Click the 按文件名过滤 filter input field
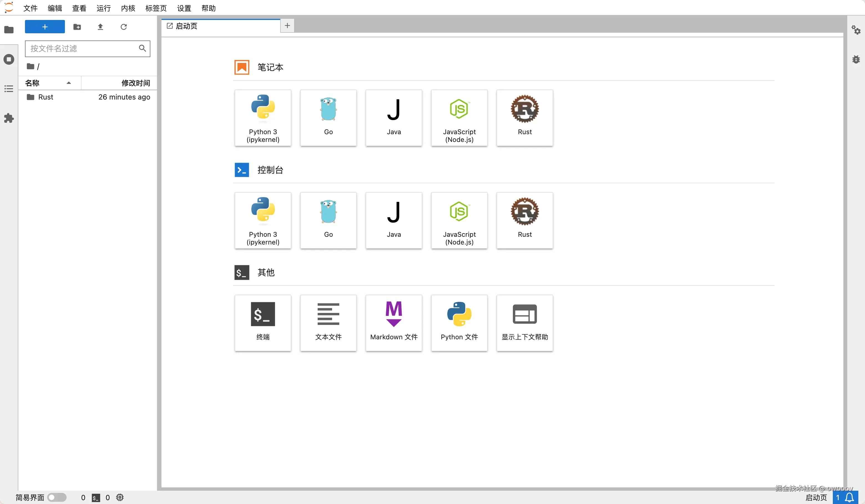The width and height of the screenshot is (865, 504). (82, 48)
